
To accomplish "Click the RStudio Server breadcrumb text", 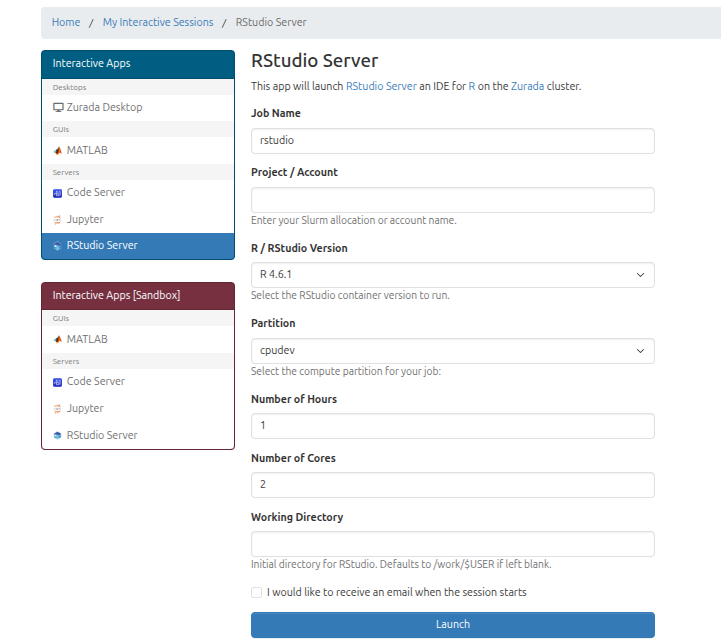I will coord(271,22).
